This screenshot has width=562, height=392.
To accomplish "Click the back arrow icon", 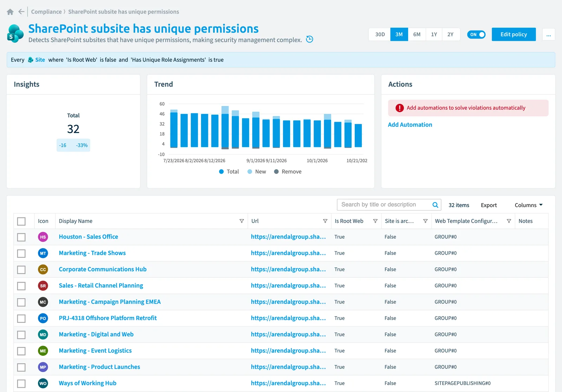I will coord(21,12).
